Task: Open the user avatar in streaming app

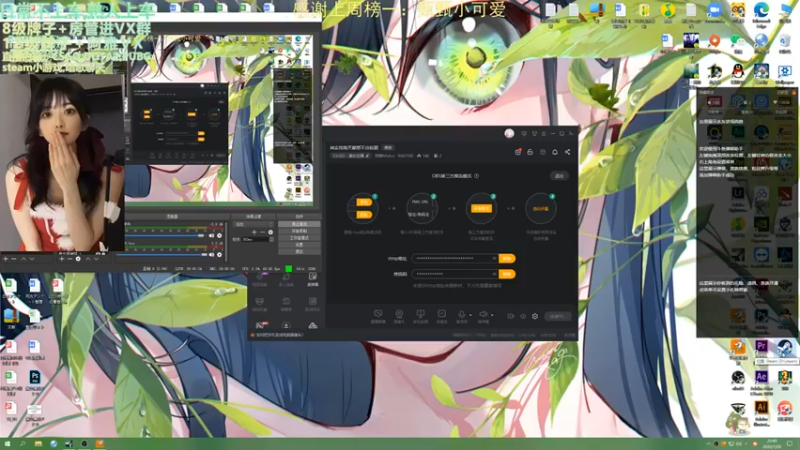Action: 509,134
